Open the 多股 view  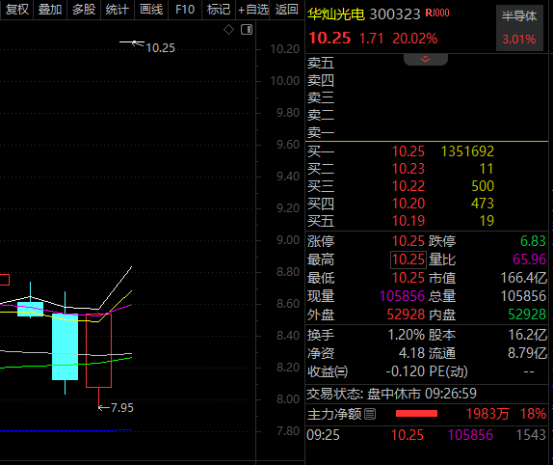coord(84,9)
